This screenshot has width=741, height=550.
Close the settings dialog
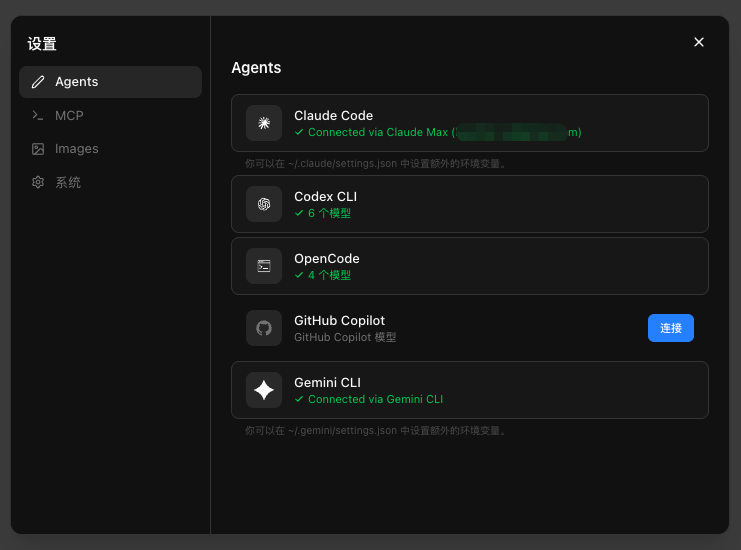pos(699,42)
